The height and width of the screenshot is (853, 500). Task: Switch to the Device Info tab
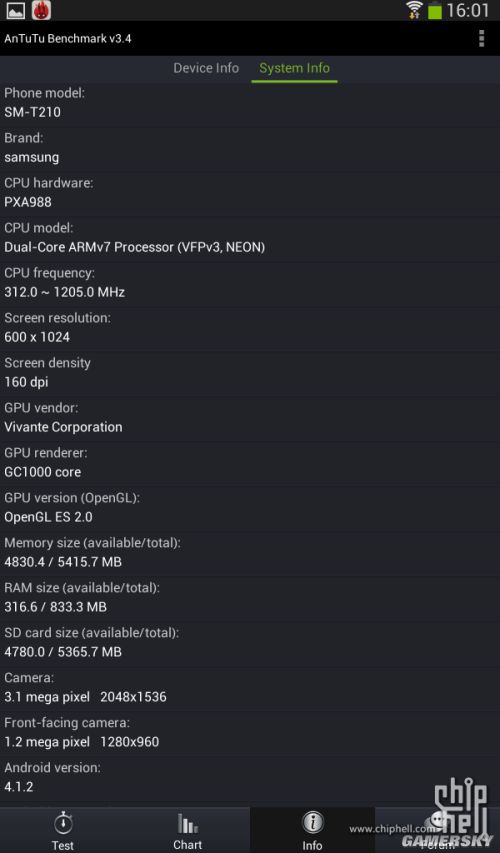206,68
